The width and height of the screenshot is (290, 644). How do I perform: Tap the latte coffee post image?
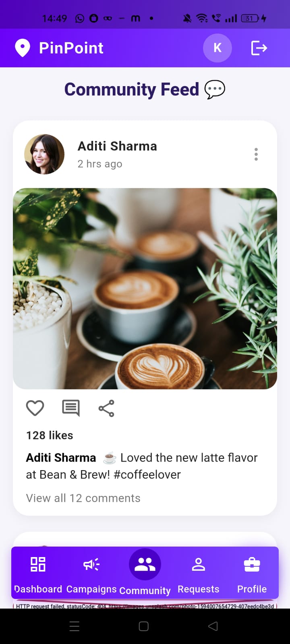(x=145, y=289)
